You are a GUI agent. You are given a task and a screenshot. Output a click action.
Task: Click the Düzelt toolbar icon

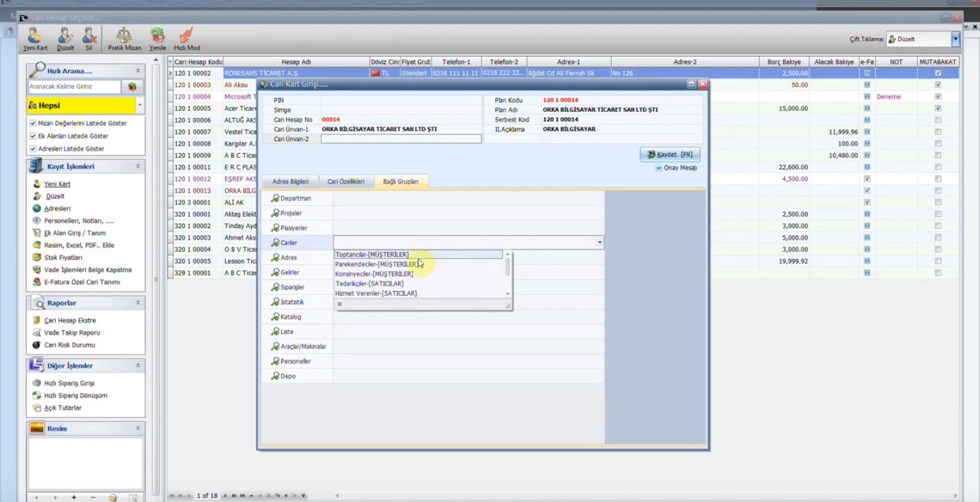[x=65, y=40]
